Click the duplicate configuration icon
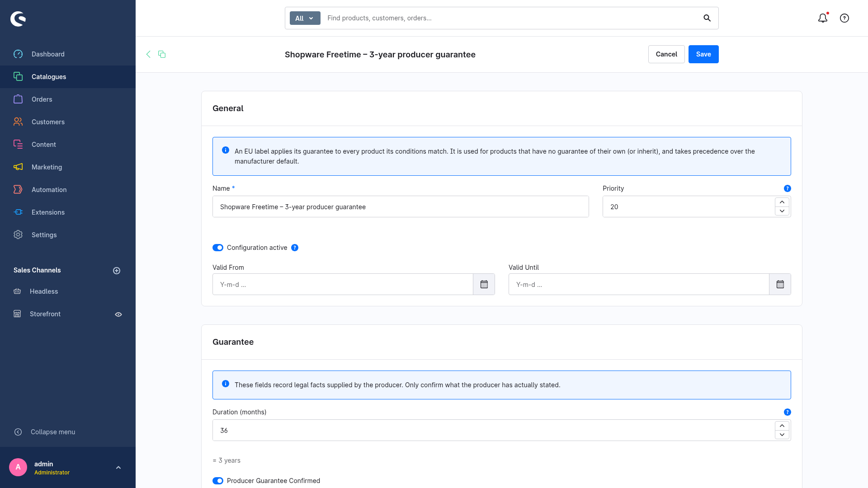This screenshot has width=868, height=488. pyautogui.click(x=162, y=54)
